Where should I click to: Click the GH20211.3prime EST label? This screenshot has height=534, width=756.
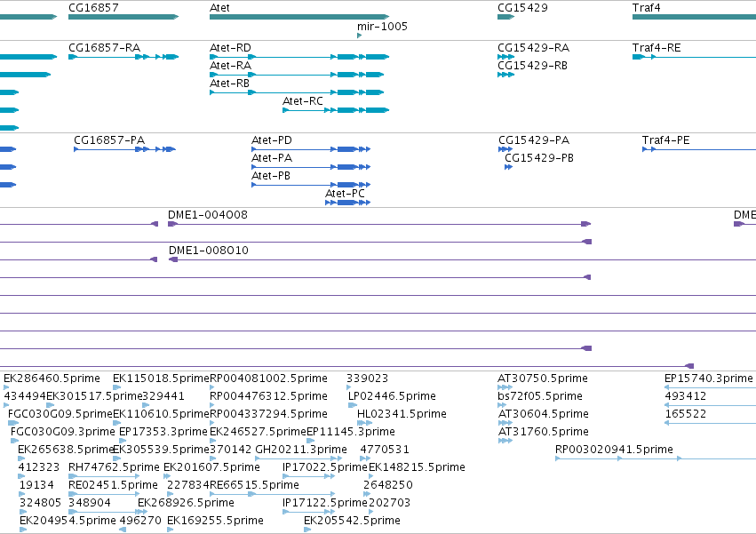[x=301, y=450]
